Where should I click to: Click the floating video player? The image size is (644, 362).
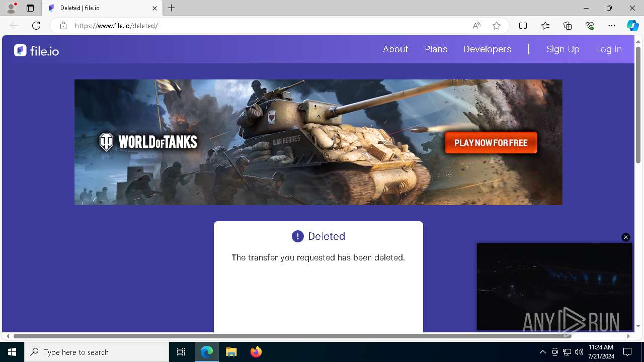click(x=554, y=287)
